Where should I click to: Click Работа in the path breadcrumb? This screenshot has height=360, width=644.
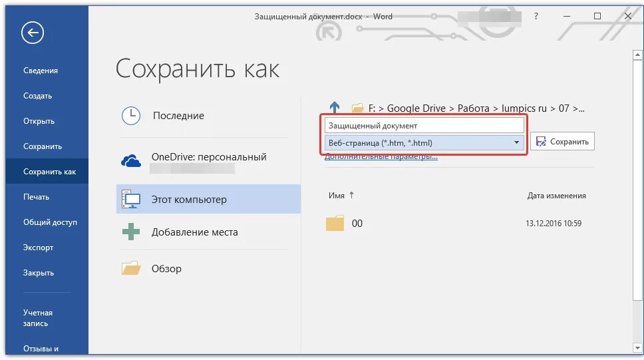coord(473,108)
